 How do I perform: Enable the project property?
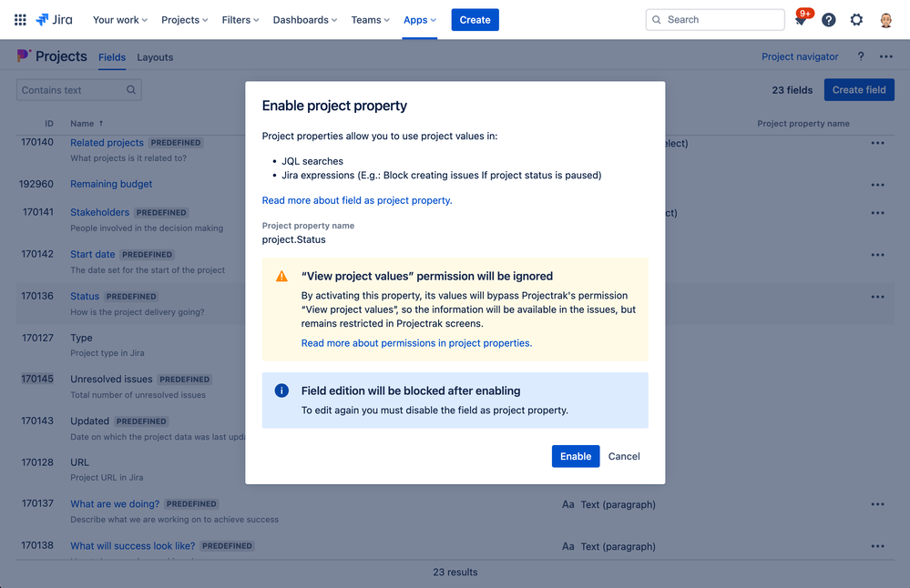click(575, 456)
